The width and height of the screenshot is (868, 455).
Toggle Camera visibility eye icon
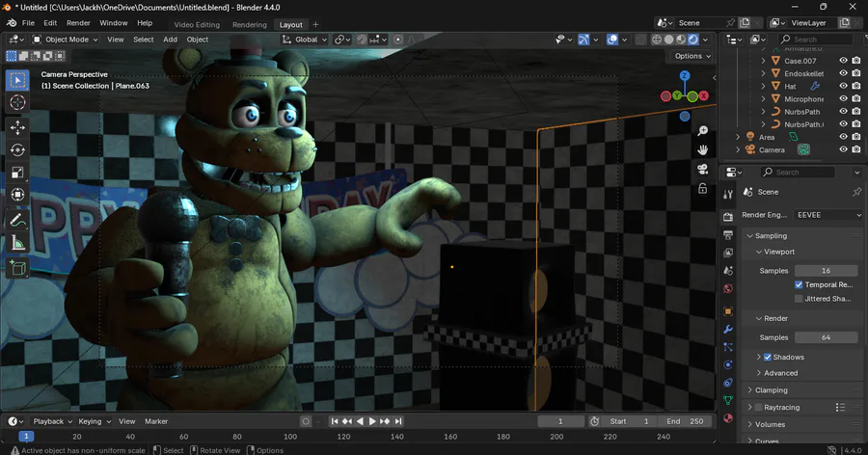(x=843, y=149)
